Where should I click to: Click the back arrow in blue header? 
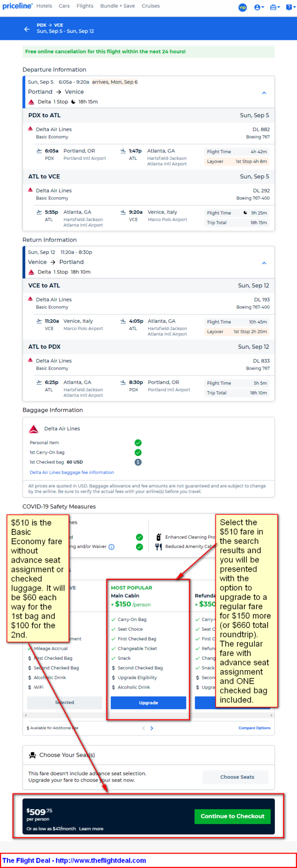click(x=27, y=29)
